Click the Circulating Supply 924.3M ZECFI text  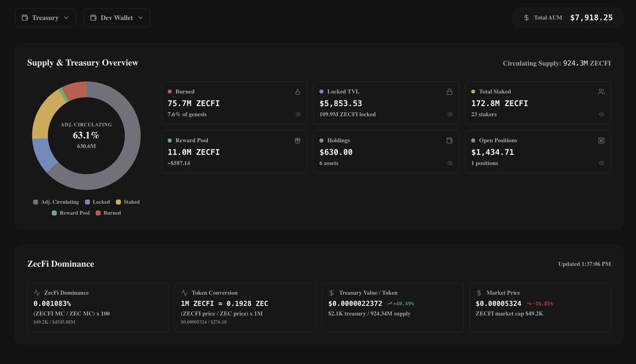[556, 63]
